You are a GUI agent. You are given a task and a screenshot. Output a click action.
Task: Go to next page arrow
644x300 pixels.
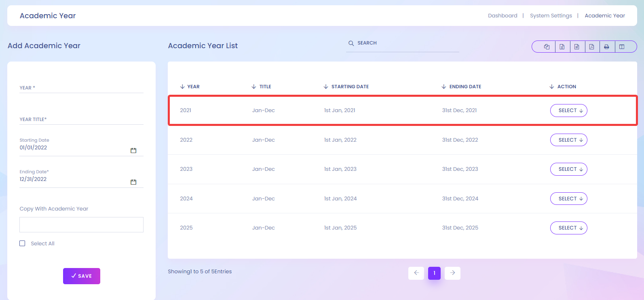click(452, 273)
